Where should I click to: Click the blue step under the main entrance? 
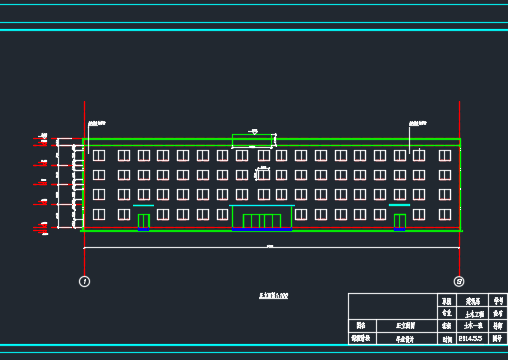point(262,229)
